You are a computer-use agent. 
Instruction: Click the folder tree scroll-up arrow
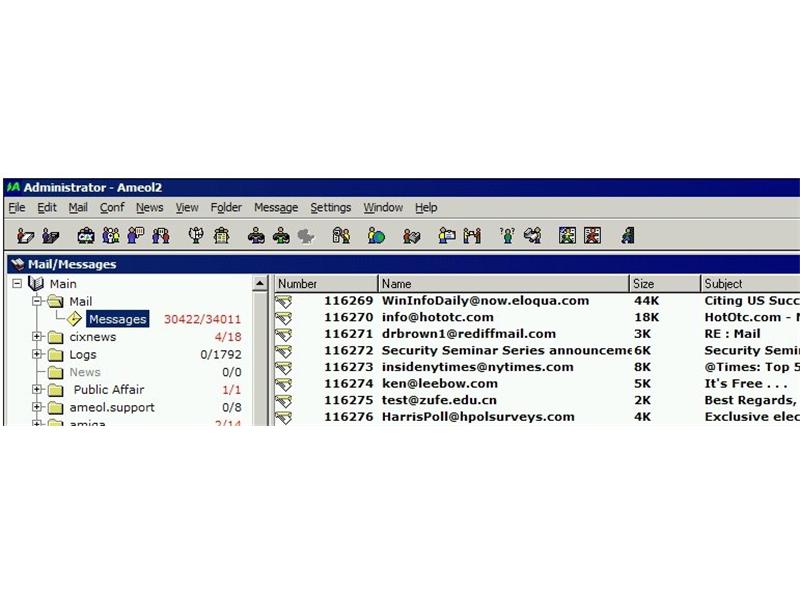(x=260, y=283)
